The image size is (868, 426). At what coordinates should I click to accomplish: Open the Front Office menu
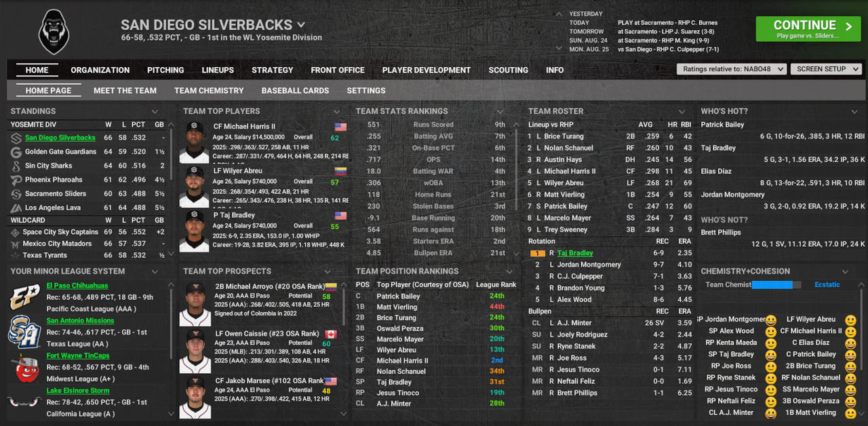click(x=338, y=70)
